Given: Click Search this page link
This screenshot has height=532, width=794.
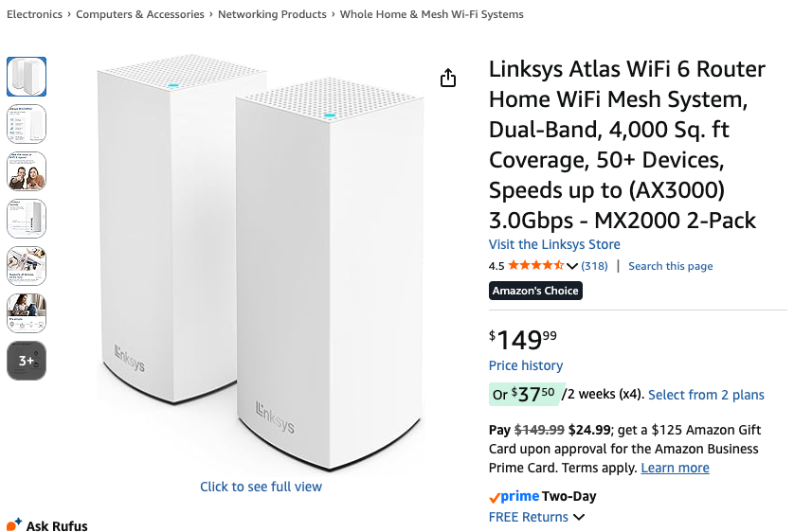Looking at the screenshot, I should pyautogui.click(x=670, y=266).
